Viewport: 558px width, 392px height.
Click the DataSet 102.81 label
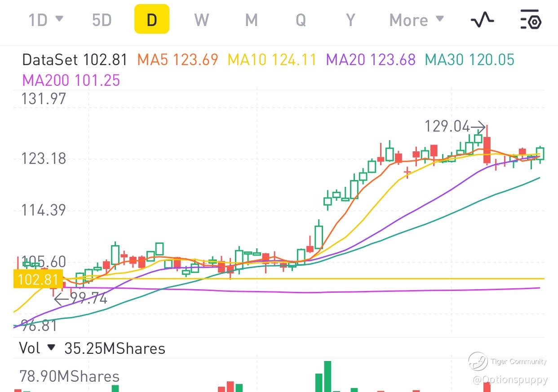[75, 60]
